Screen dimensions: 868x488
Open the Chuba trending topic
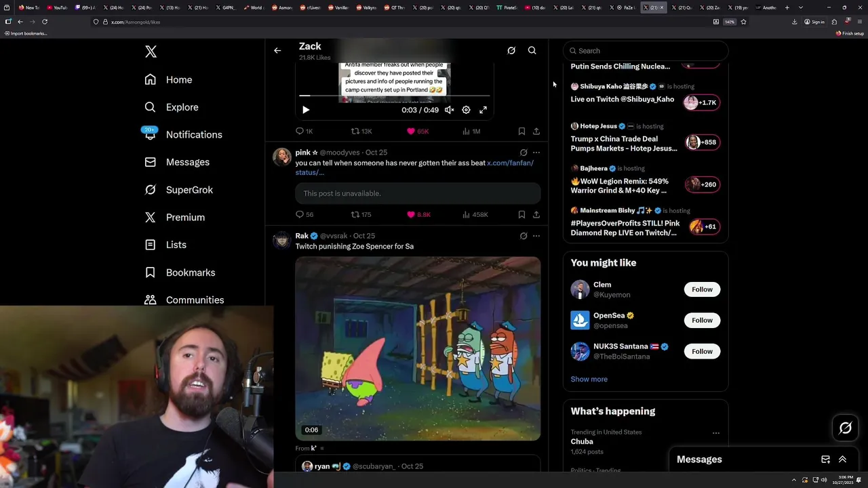[582, 441]
